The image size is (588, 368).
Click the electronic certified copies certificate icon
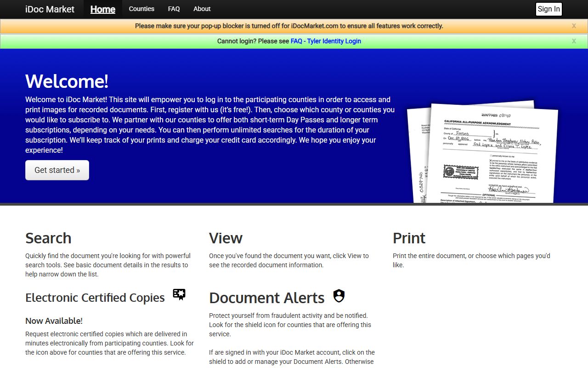point(179,294)
